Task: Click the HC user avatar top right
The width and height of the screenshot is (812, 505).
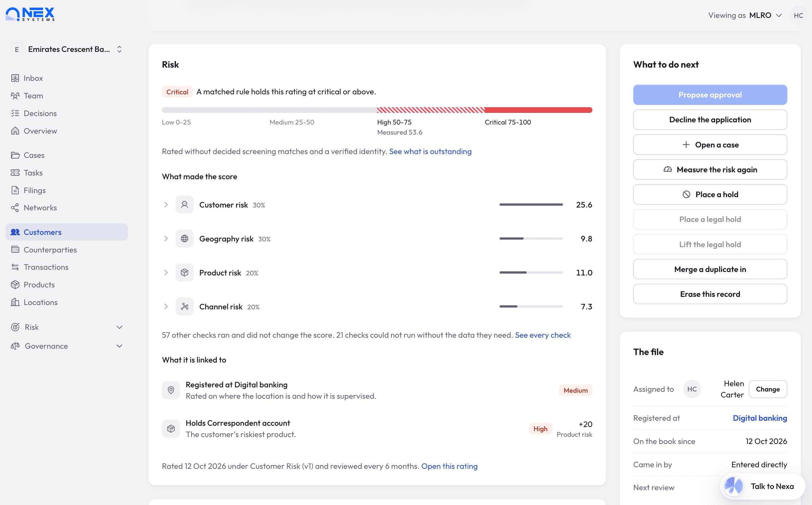Action: pyautogui.click(x=798, y=15)
